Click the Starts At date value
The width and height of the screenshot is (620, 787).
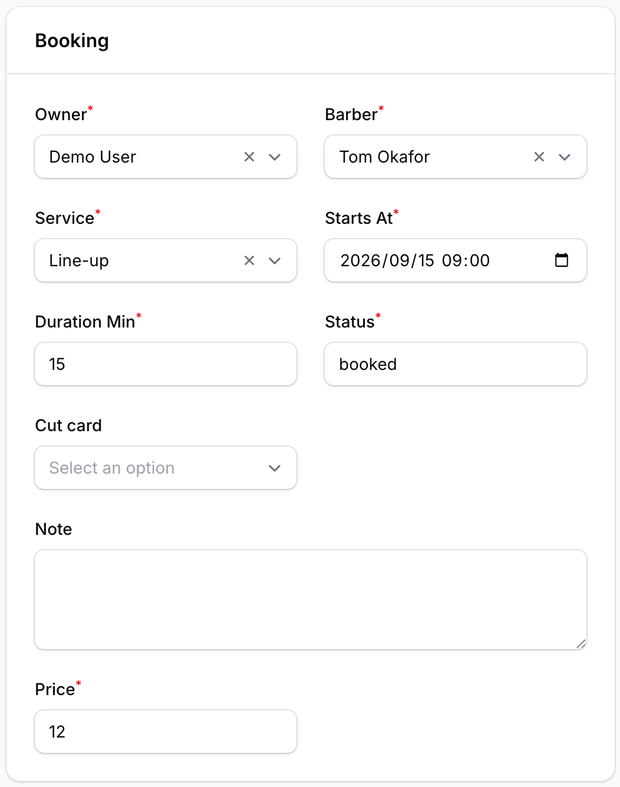415,260
